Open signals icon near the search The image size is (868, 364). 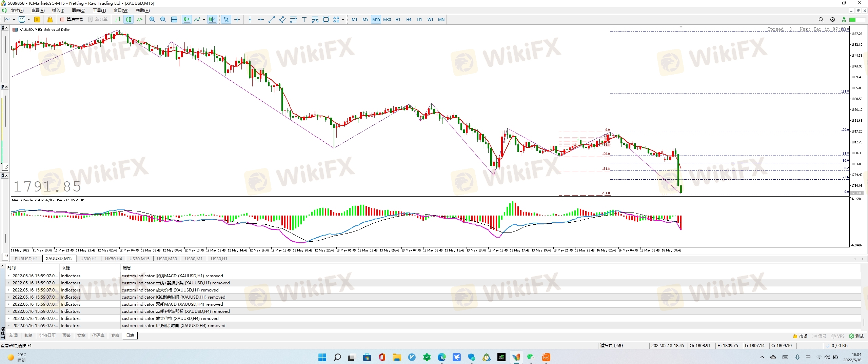[x=844, y=20]
